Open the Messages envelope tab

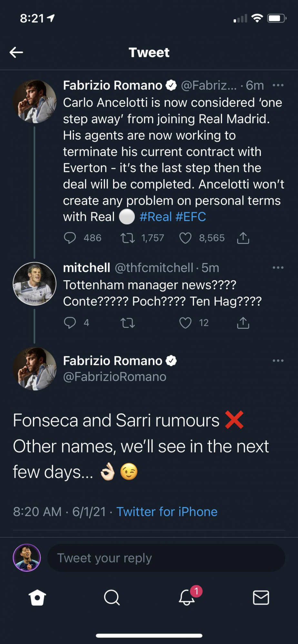261,598
